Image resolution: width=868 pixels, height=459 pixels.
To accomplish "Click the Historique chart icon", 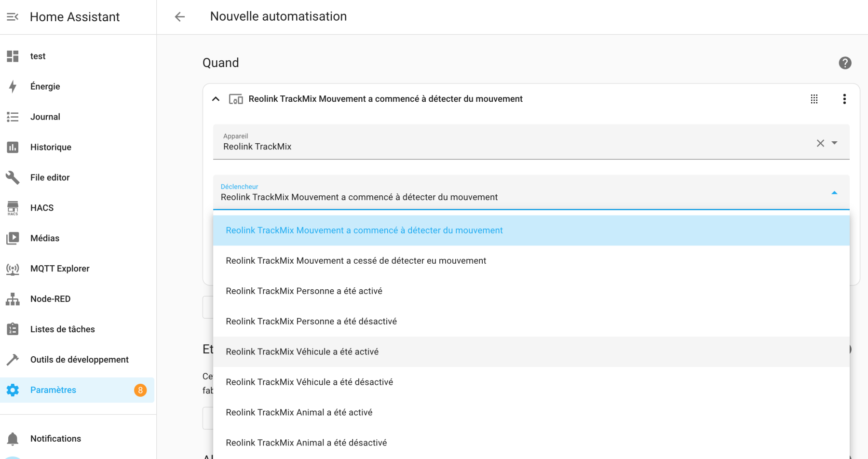I will pos(13,148).
